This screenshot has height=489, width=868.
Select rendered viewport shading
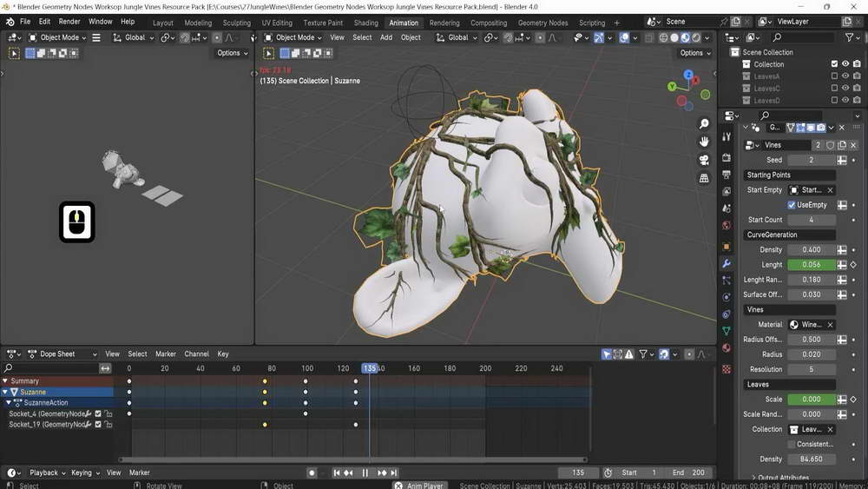[696, 37]
